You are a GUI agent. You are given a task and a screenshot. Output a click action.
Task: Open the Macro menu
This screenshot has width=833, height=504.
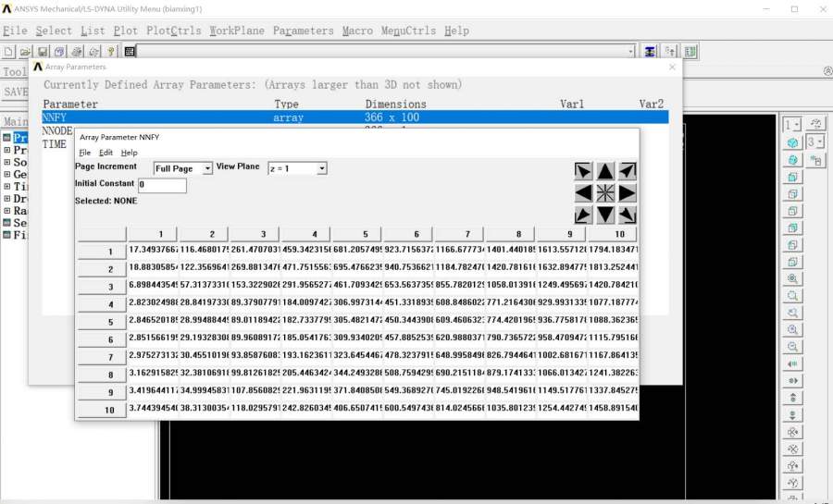357,31
